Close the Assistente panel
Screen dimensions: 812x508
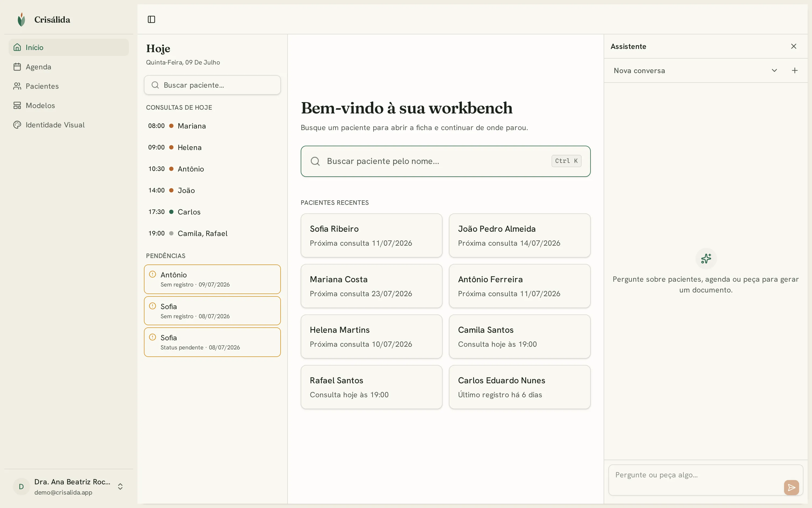point(793,46)
